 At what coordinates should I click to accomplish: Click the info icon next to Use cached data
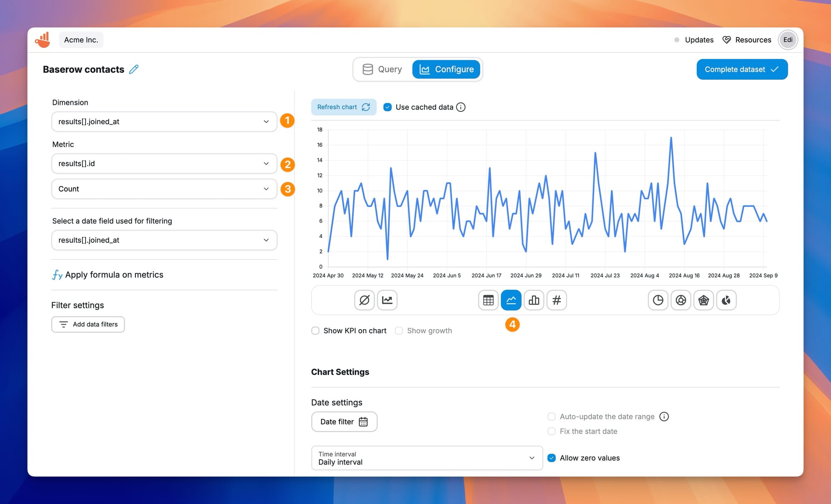(461, 107)
